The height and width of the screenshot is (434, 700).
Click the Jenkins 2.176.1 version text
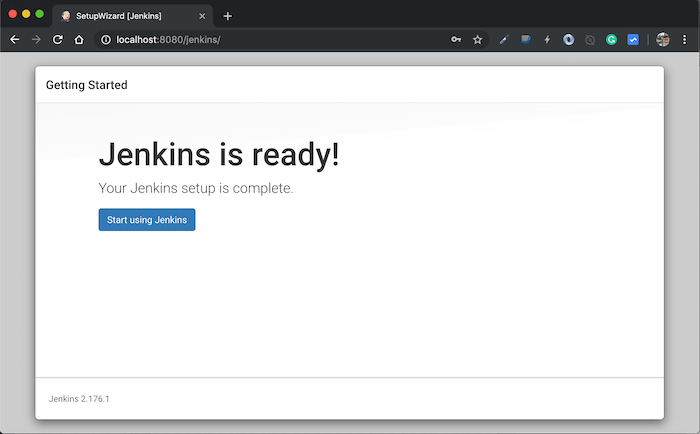point(79,399)
